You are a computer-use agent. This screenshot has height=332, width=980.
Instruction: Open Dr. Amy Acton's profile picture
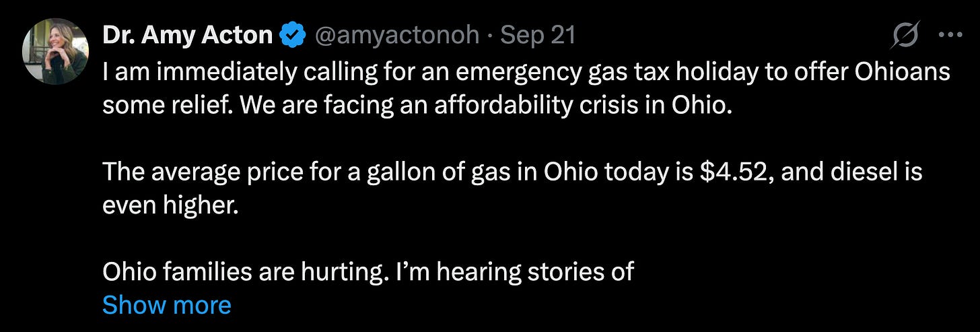56,53
